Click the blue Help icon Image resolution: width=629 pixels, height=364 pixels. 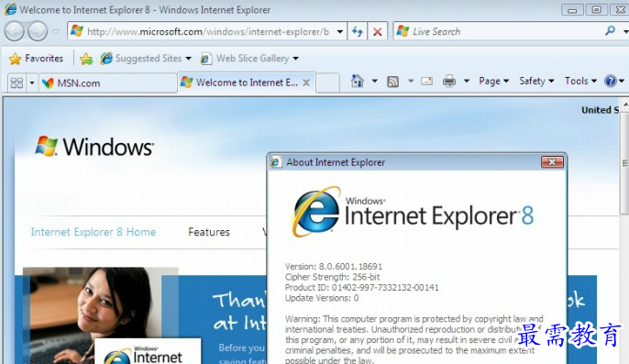(x=610, y=81)
